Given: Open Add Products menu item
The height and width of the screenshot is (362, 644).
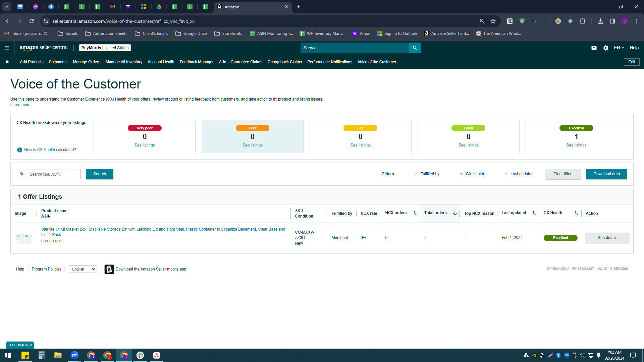Looking at the screenshot, I should click(32, 62).
